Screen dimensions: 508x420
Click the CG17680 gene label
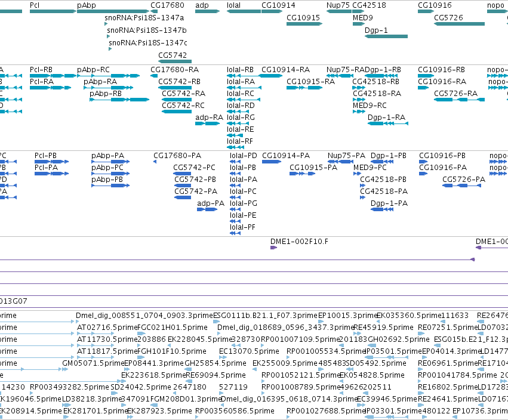[167, 5]
